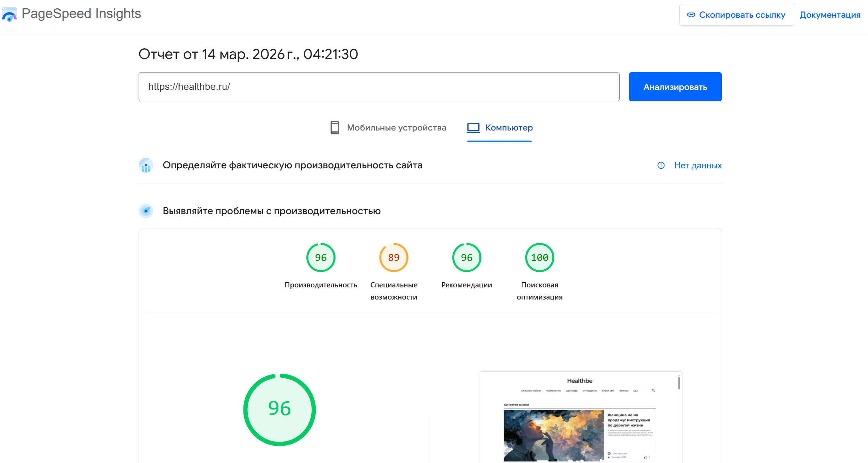Click the 100 Поисковая оптимизация score circle
The height and width of the screenshot is (463, 868).
pyautogui.click(x=539, y=257)
